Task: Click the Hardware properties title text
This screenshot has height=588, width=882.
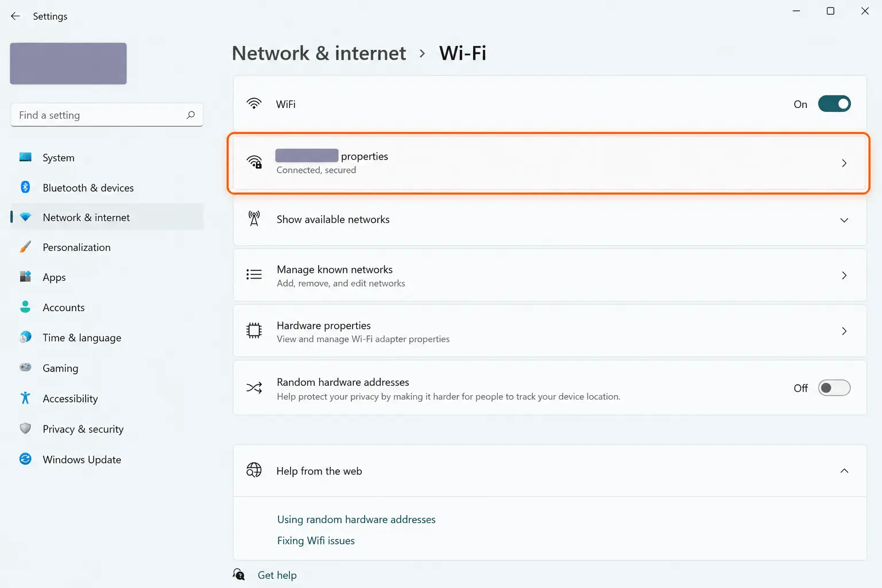Action: pos(324,326)
